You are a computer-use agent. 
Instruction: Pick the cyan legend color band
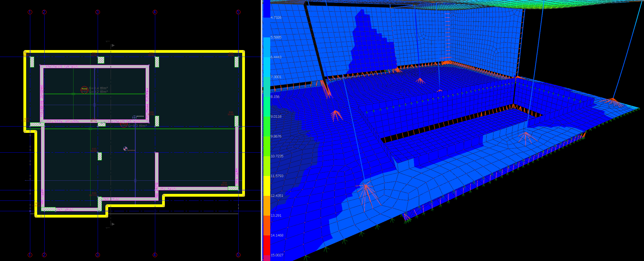point(267,67)
